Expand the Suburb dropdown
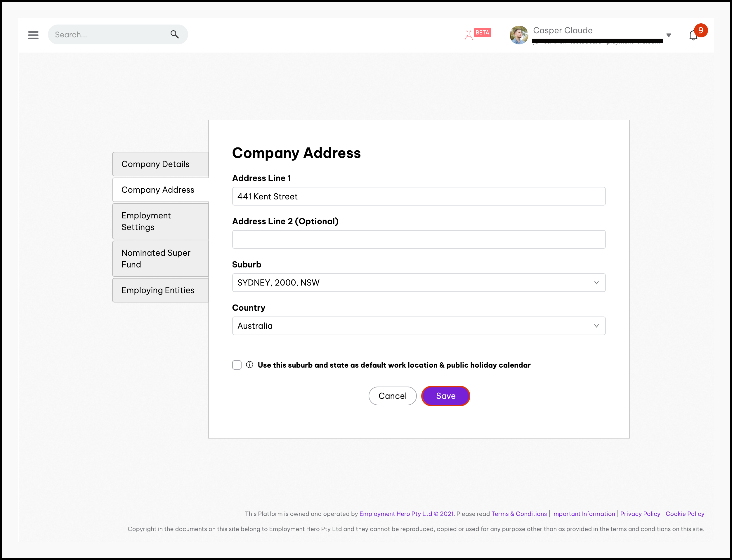The width and height of the screenshot is (732, 560). 596,283
